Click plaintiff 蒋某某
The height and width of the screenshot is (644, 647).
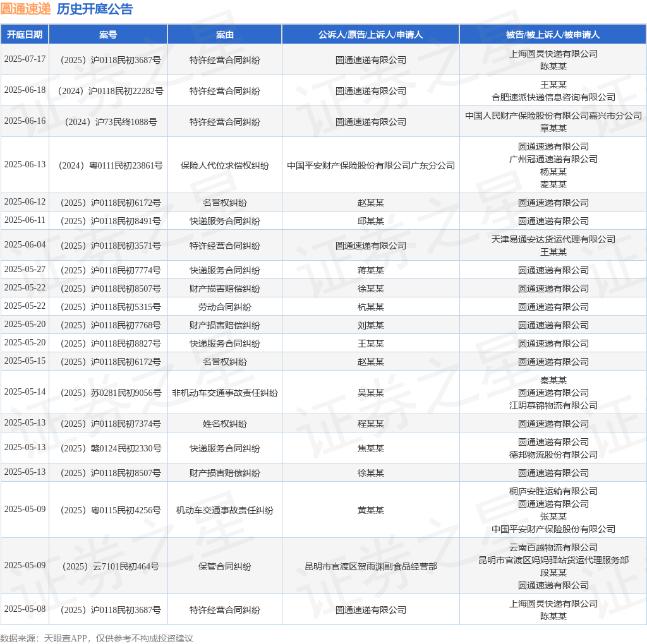[x=370, y=270]
